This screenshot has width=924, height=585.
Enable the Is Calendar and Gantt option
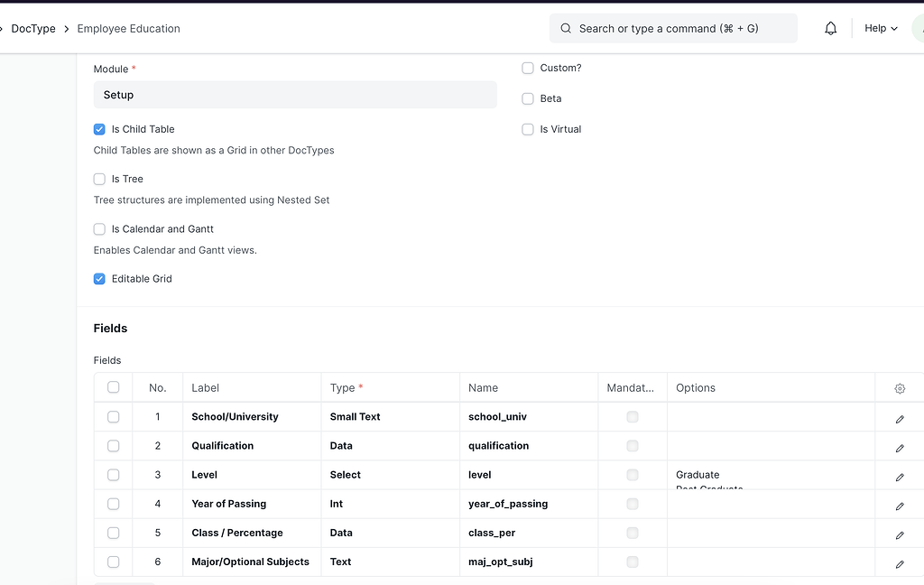99,228
